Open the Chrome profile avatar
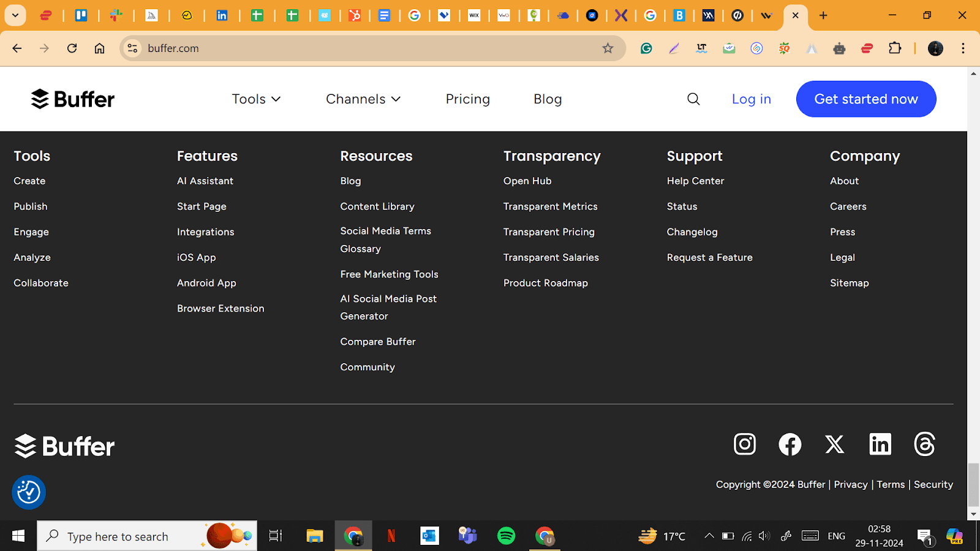This screenshot has height=551, width=980. coord(935,48)
